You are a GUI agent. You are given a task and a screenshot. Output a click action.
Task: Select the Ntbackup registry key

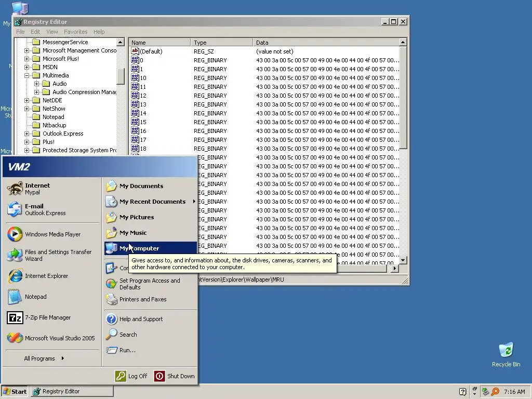(54, 125)
